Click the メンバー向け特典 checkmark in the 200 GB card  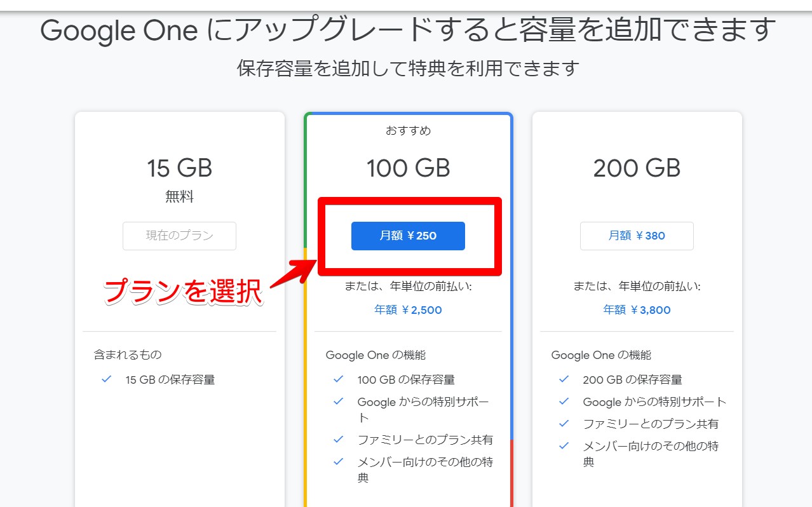(564, 446)
